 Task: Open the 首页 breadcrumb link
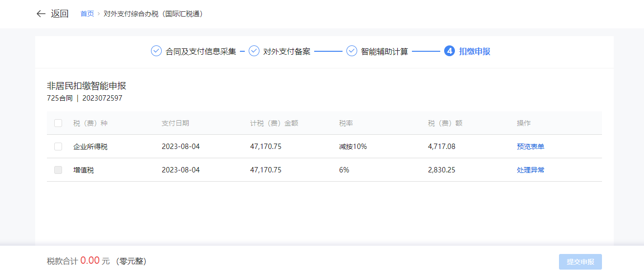[x=87, y=14]
